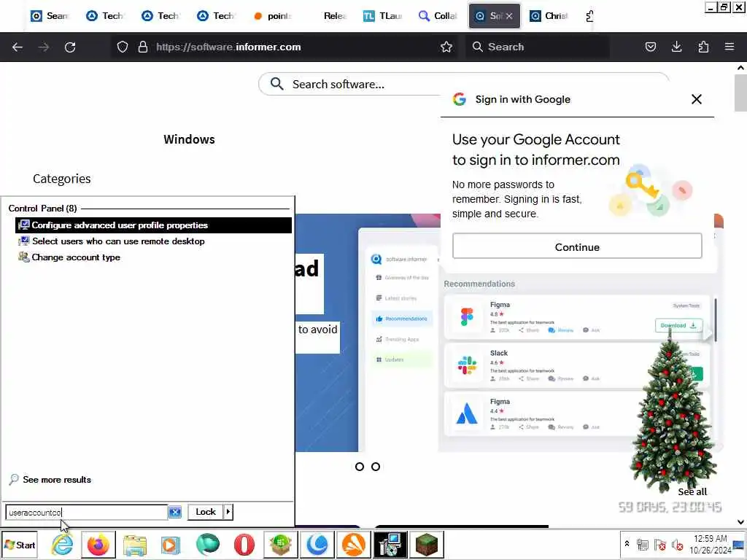
Task: Close the Sign in with Google popup
Action: (x=697, y=99)
